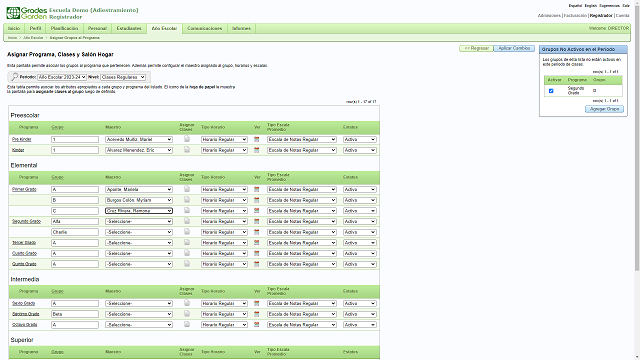Switch to the Personal tab

(x=97, y=28)
